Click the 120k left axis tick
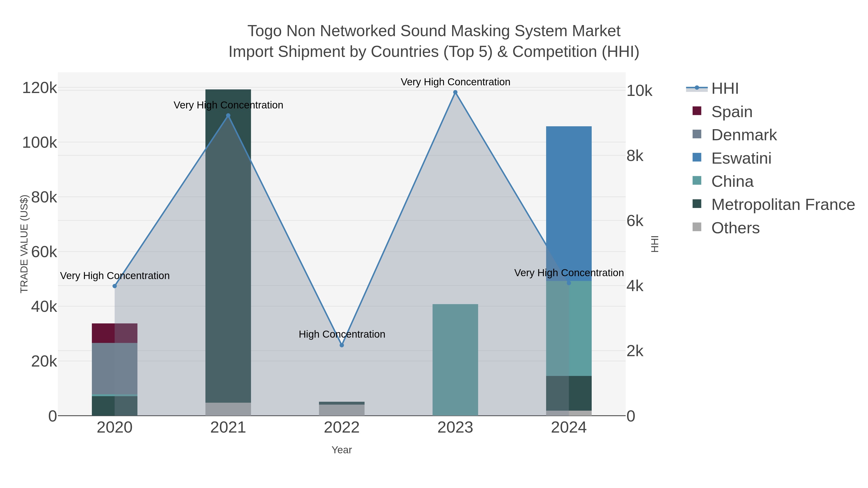Viewport: 868px width, 488px height. click(40, 88)
